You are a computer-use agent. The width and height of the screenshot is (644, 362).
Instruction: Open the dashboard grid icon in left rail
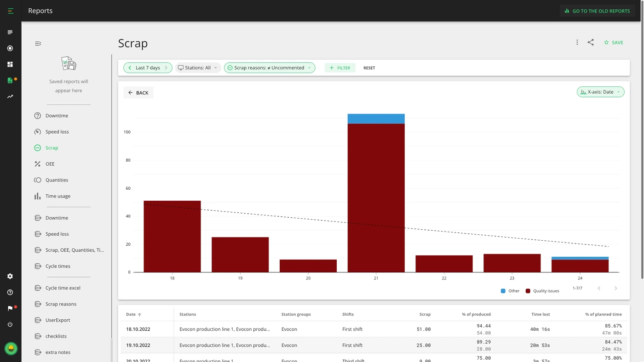[x=10, y=64]
